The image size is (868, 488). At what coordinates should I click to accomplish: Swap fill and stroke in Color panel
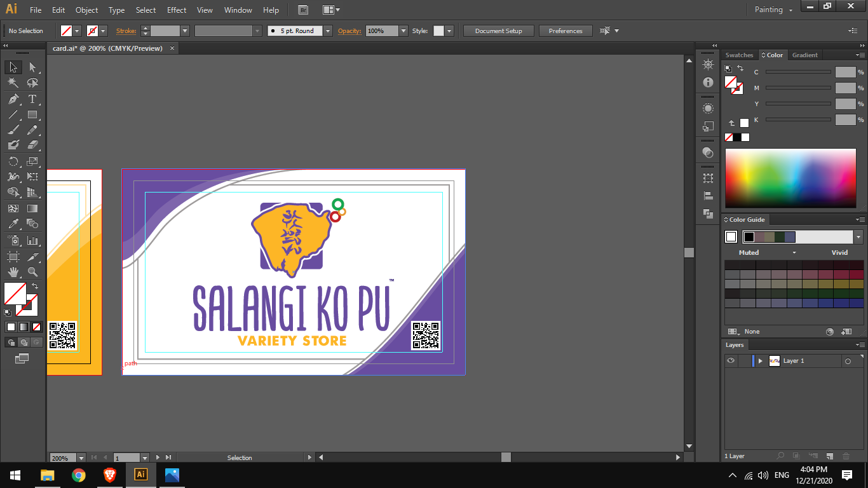click(x=740, y=68)
